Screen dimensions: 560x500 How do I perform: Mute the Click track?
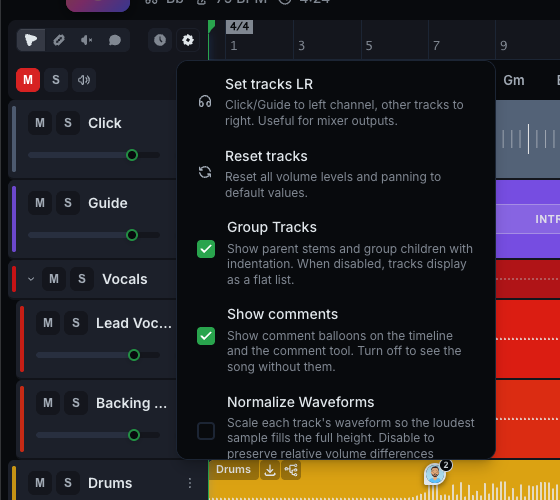pos(40,123)
